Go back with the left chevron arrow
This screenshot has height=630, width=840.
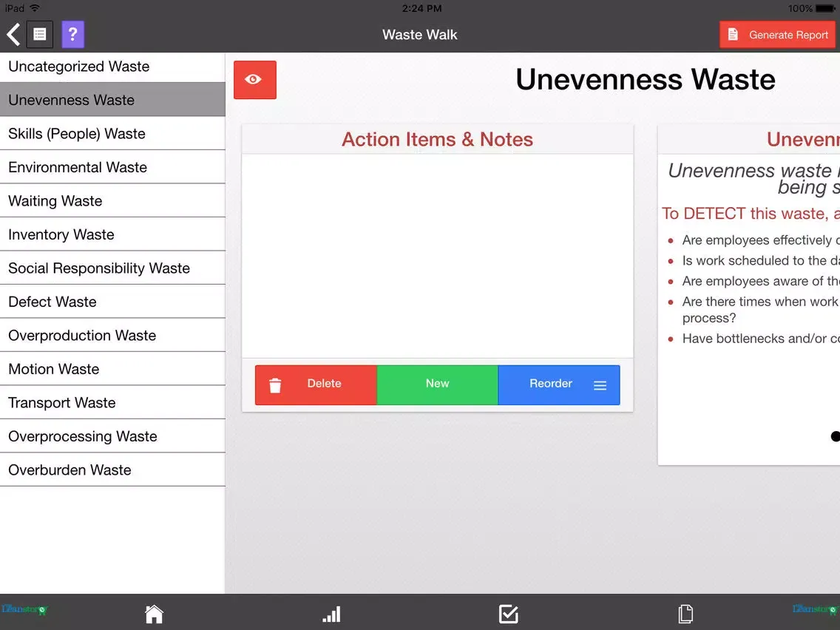pyautogui.click(x=13, y=35)
